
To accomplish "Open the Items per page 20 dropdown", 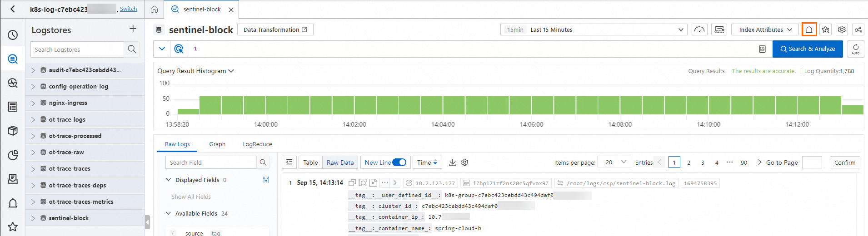I will (x=614, y=162).
